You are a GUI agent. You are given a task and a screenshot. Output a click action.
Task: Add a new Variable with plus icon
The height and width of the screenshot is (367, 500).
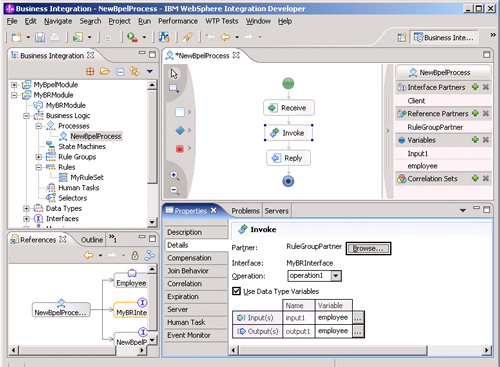(475, 140)
